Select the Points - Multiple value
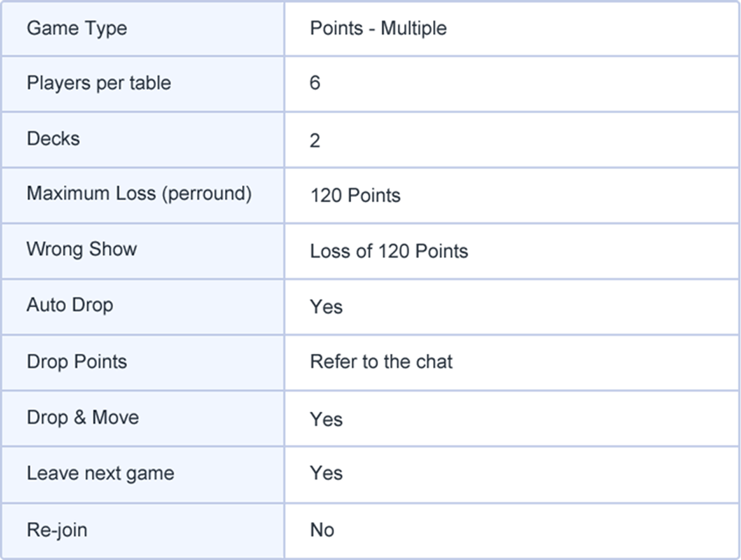The height and width of the screenshot is (560, 741). coord(378,28)
